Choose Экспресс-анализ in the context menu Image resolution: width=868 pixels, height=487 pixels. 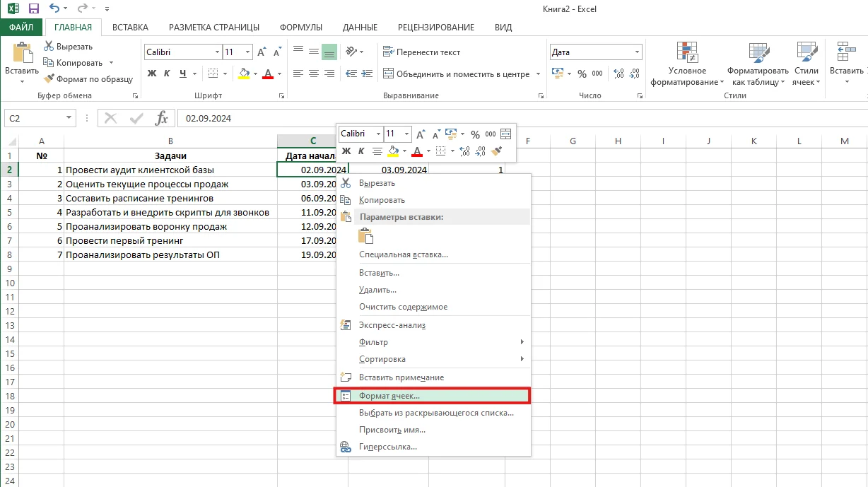[433, 325]
